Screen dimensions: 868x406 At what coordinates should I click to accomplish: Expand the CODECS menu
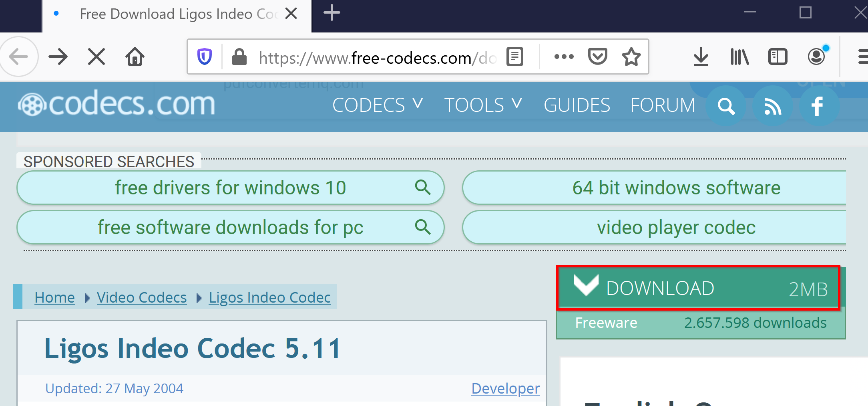378,105
